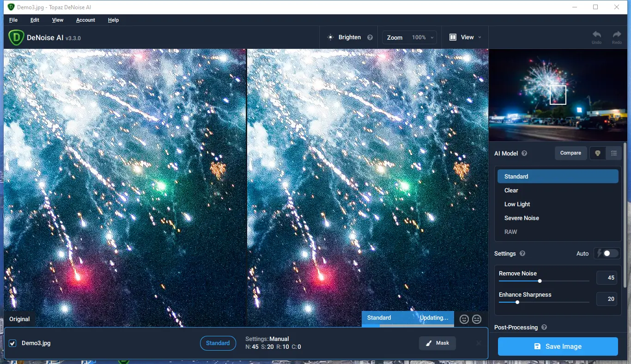Viewport: 631px width, 364px height.
Task: Click the 'Post-Processing' section heading
Action: coord(516,328)
